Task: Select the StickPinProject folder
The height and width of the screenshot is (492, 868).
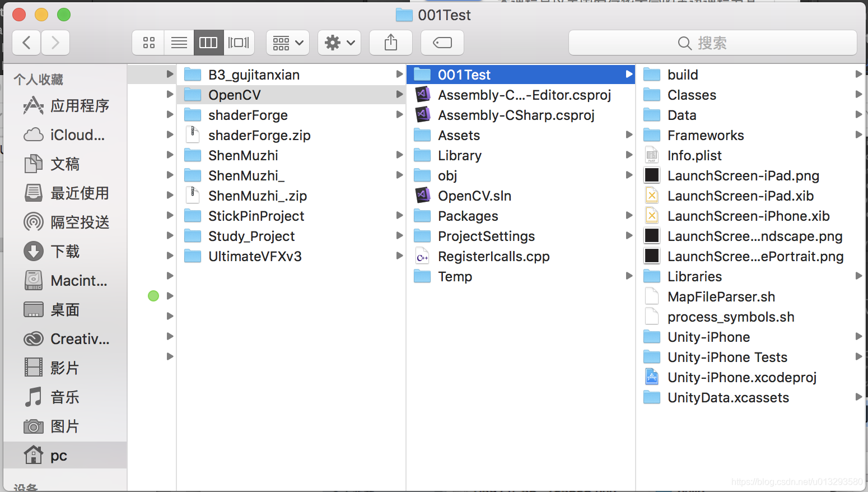Action: [x=291, y=216]
